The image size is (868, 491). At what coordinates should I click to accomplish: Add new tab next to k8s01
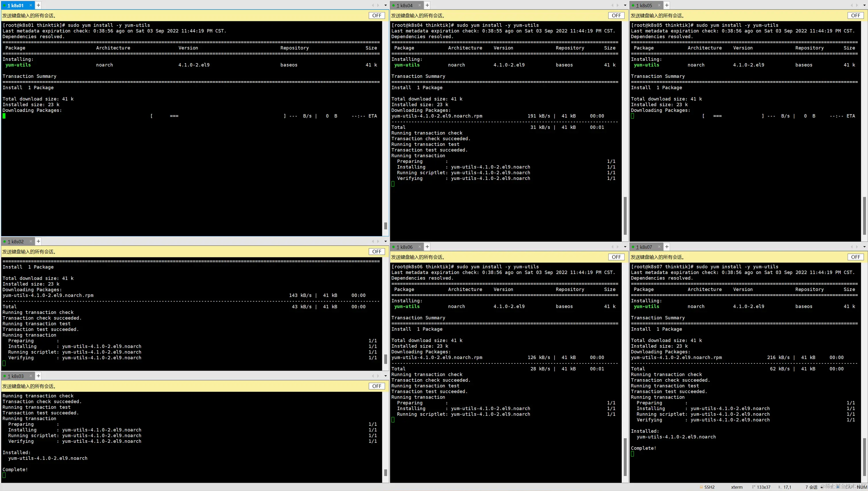pos(38,5)
